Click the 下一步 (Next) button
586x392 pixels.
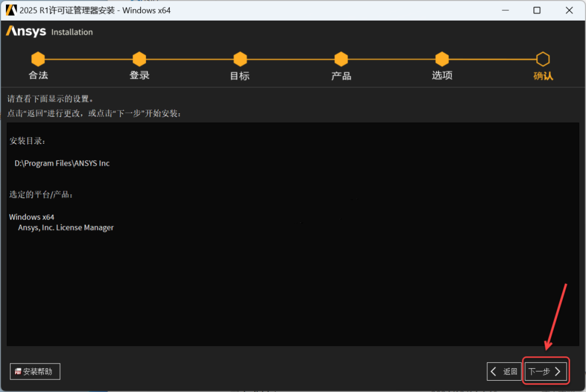545,371
